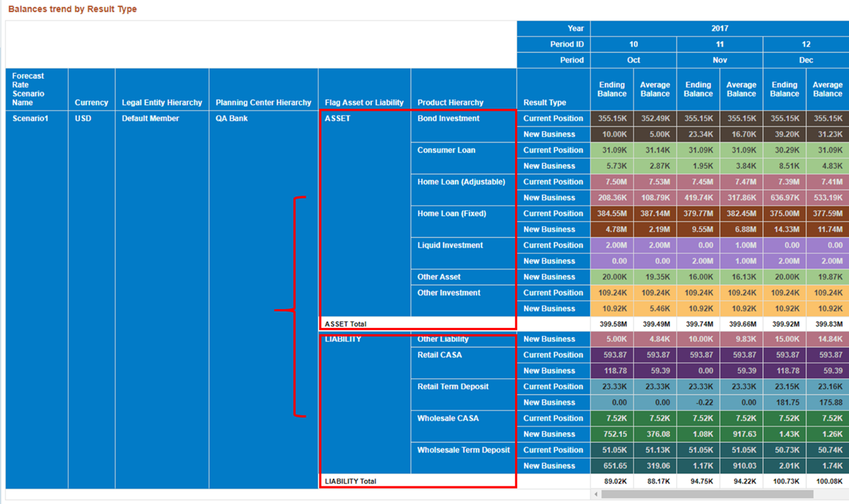This screenshot has height=504, width=849.
Task: Click the 'Planning Center Hierarchy' column header
Action: tap(263, 89)
